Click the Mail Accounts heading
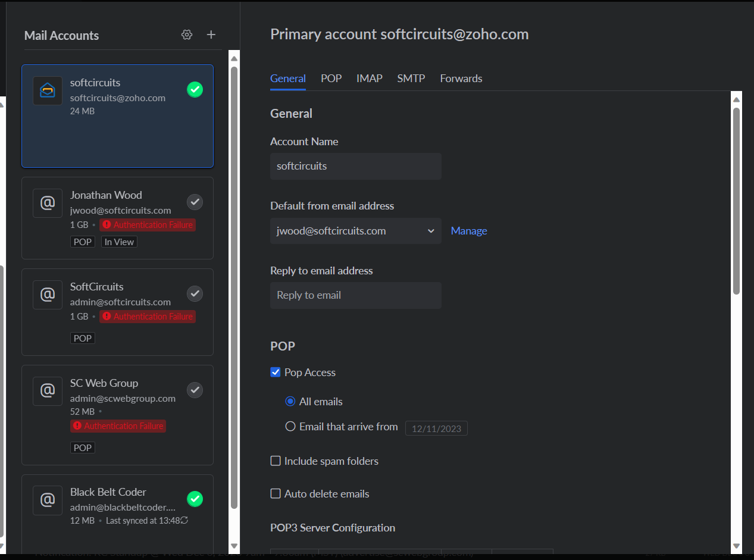This screenshot has width=754, height=560. (x=62, y=36)
